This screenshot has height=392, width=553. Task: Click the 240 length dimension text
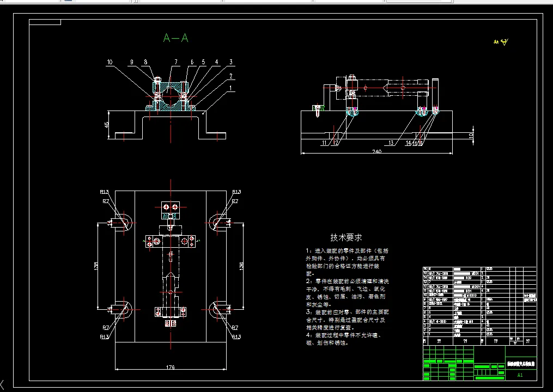(376, 151)
